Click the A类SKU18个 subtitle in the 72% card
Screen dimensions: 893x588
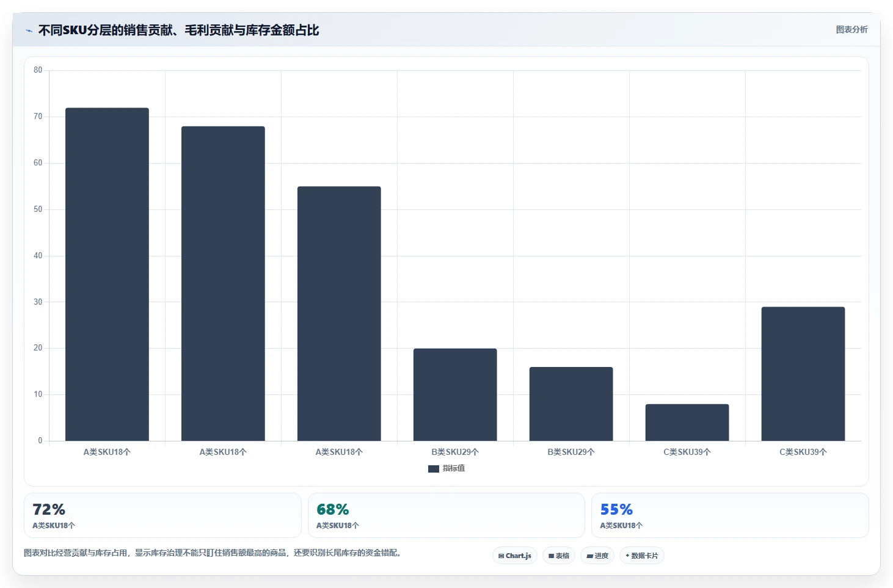coord(54,526)
